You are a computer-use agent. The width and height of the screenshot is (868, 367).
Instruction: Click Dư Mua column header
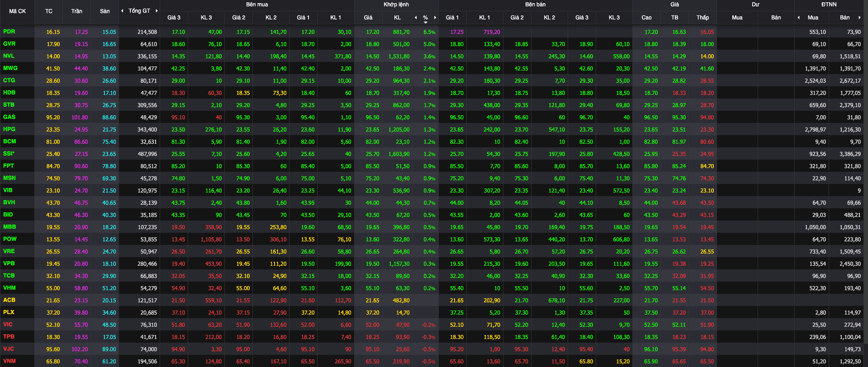point(737,18)
